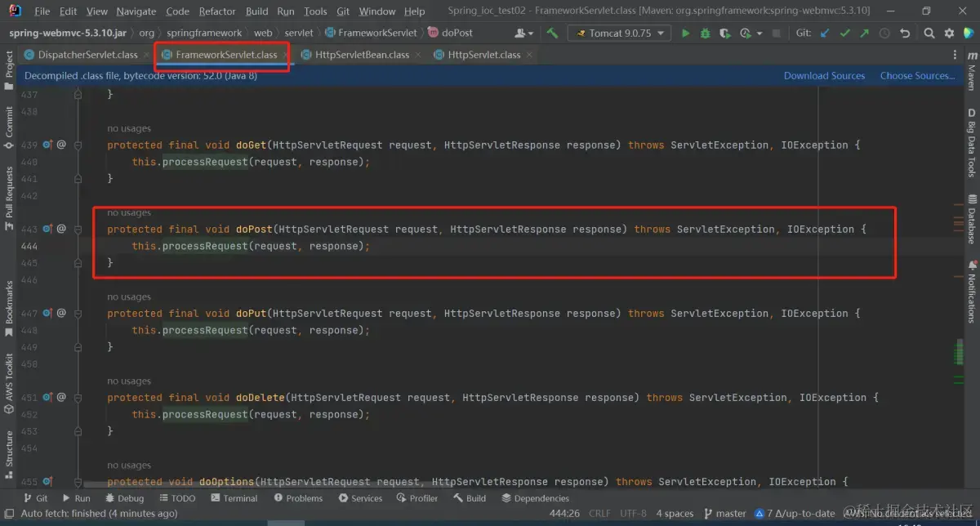This screenshot has height=526, width=980.
Task: Collapse the doGet method at line 439
Action: [78, 145]
